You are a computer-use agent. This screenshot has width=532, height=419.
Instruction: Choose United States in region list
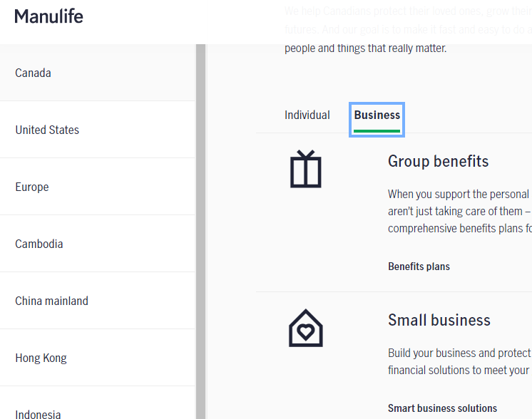pos(98,130)
